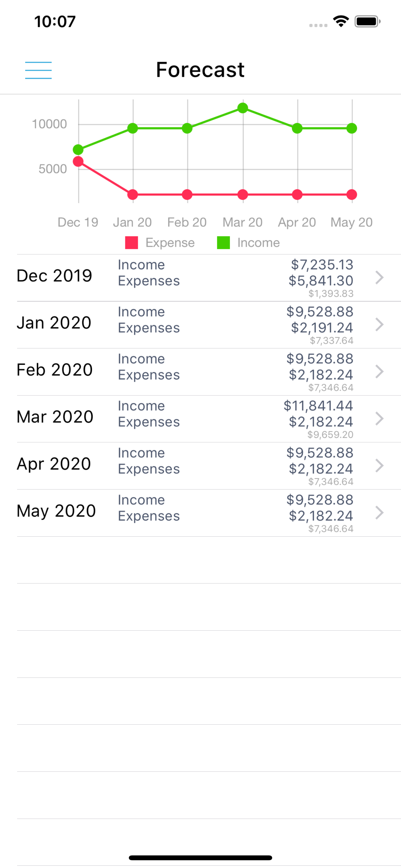Viewport: 401px width, 868px height.
Task: Select the Feb 2020 forecast row
Action: (x=200, y=372)
